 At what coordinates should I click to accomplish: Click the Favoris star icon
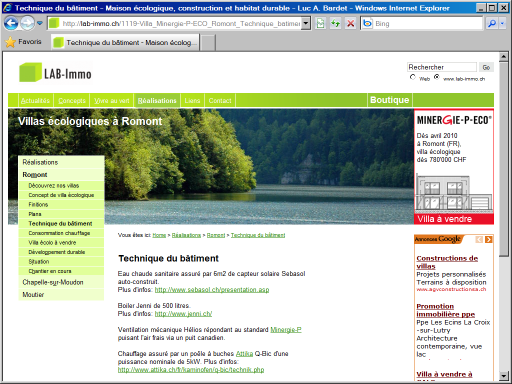tap(10, 42)
